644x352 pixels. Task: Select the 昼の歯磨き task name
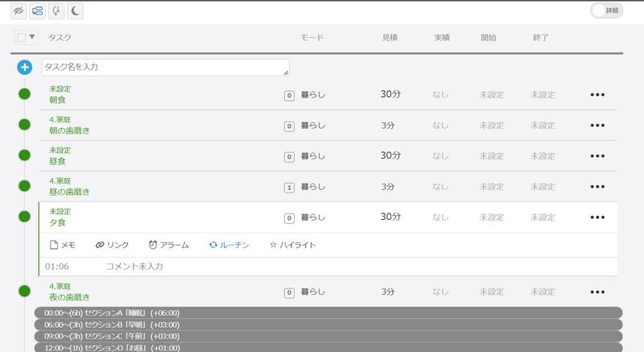coord(69,192)
